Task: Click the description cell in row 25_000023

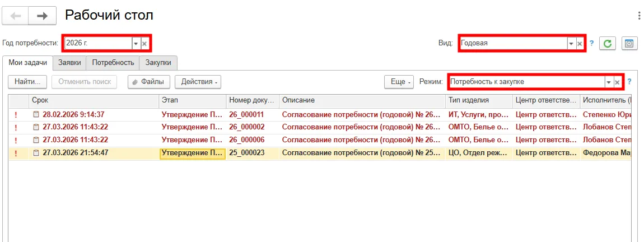Action: tap(362, 153)
